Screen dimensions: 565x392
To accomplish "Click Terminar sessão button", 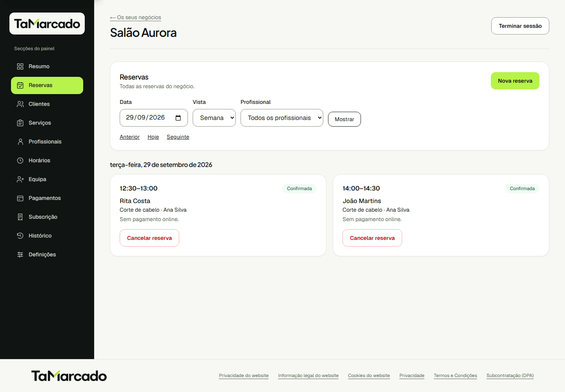I will (x=520, y=26).
